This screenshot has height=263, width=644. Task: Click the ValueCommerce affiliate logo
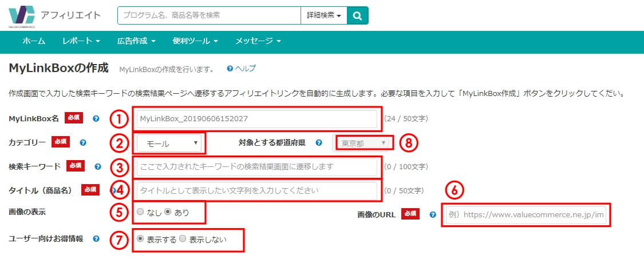tap(54, 17)
